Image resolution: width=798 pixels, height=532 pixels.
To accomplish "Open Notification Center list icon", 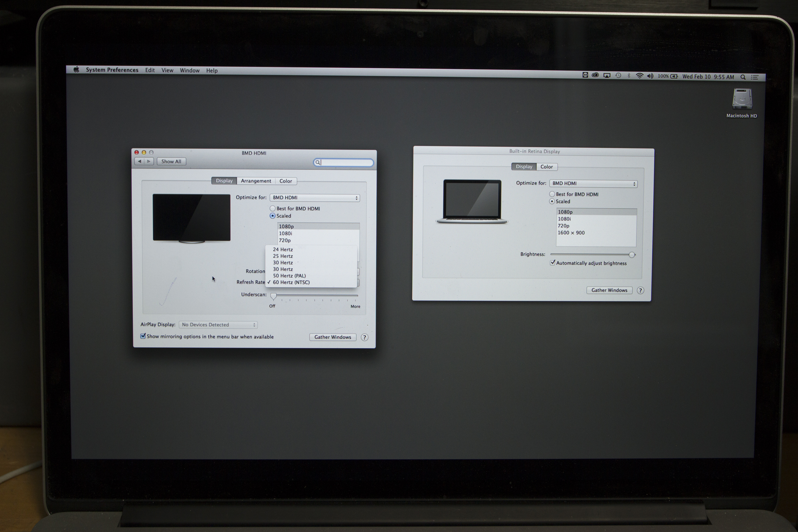I will pos(755,77).
